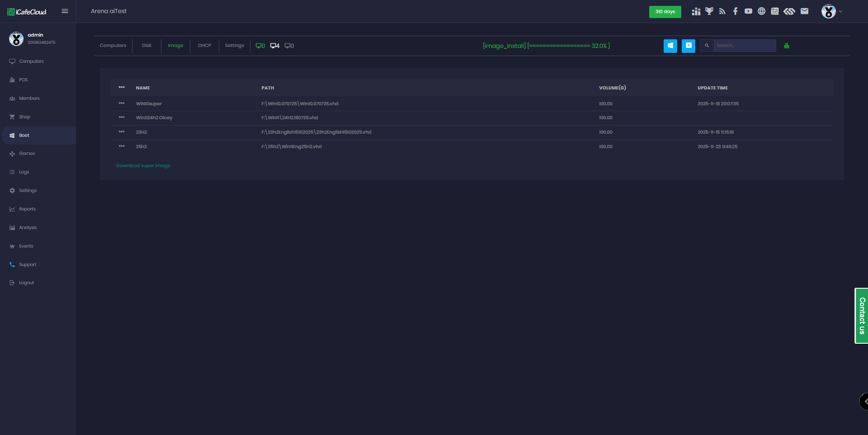Screen dimensions: 868x435
Task: Click the blue Windows logo button
Action: pyautogui.click(x=670, y=46)
